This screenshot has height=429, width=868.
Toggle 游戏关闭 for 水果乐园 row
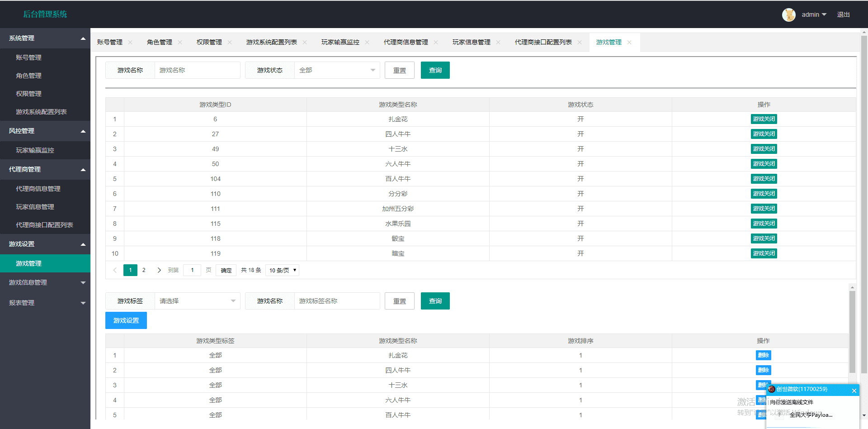point(764,224)
